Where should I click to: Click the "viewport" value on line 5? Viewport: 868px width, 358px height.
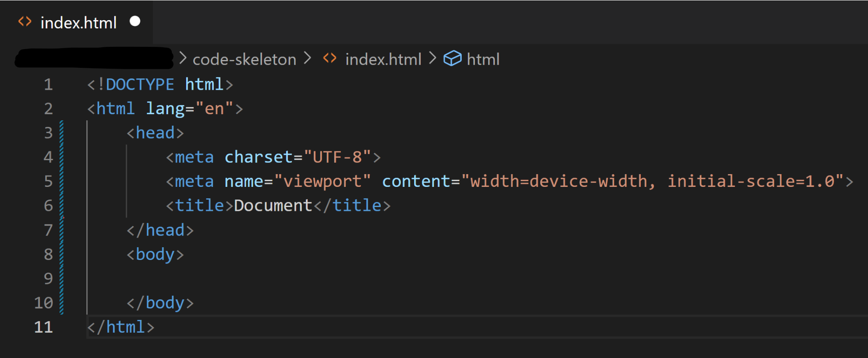coord(322,181)
